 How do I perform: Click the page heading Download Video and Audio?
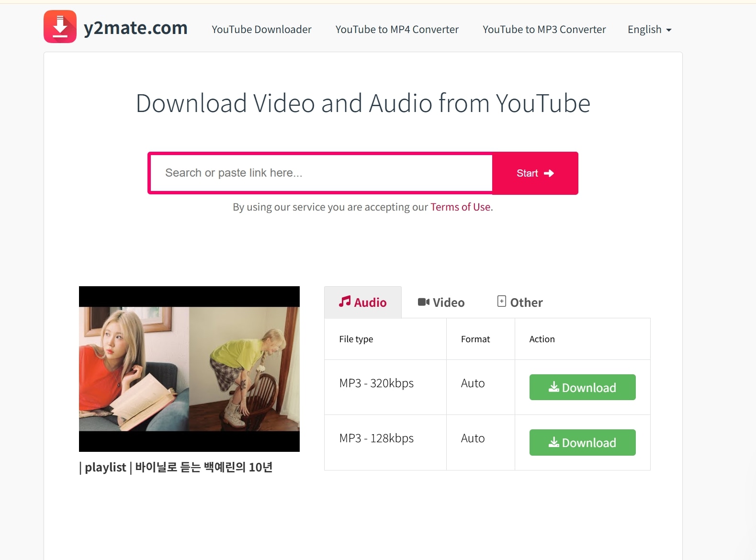tap(363, 103)
